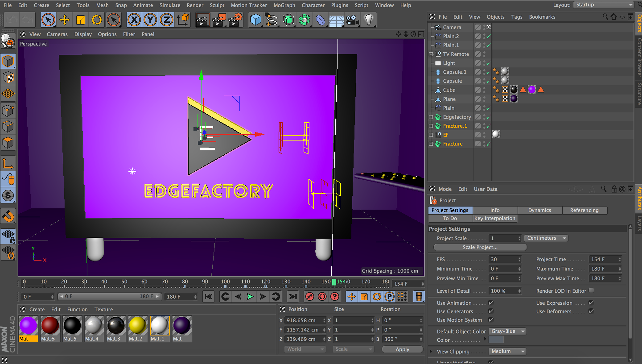Select the yellow Mat.2 material swatch
The width and height of the screenshot is (642, 364).
pyautogui.click(x=137, y=326)
